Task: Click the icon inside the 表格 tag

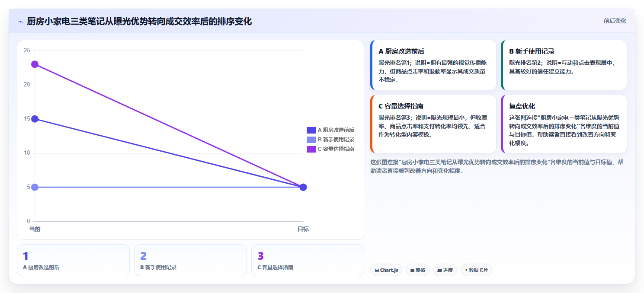Action: coord(412,271)
